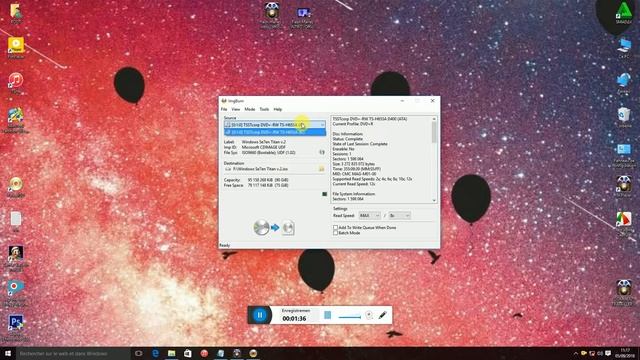Screen dimensions: 640x360
Task: Click the recording toolbar slider line
Action: coord(350,316)
